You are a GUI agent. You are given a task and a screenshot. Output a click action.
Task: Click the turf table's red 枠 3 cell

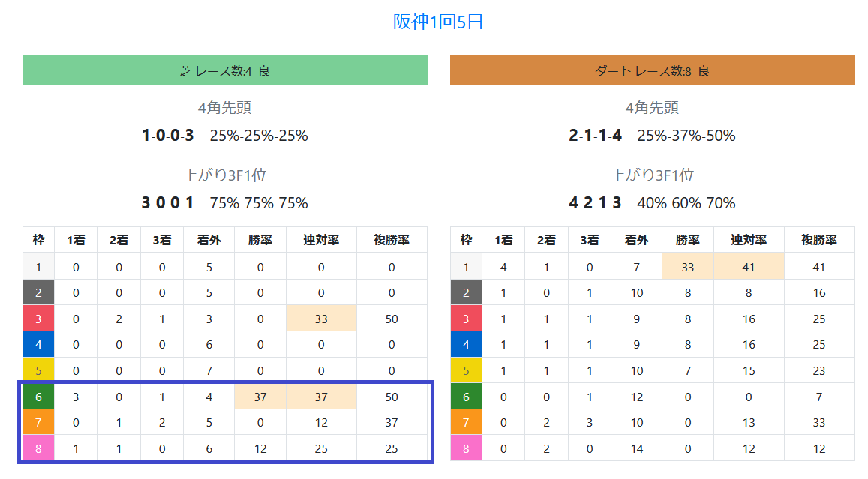click(x=38, y=319)
